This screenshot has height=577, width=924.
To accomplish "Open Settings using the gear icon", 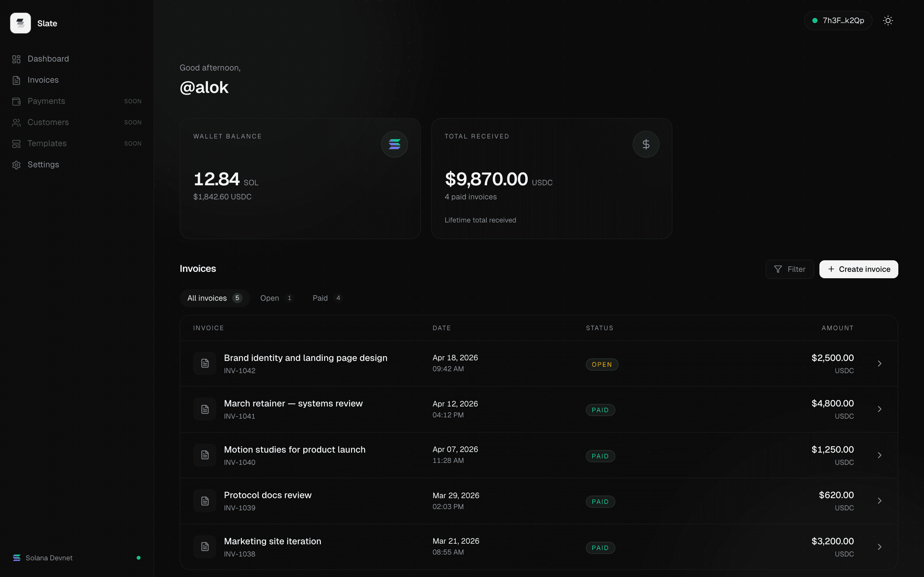I will [x=16, y=164].
